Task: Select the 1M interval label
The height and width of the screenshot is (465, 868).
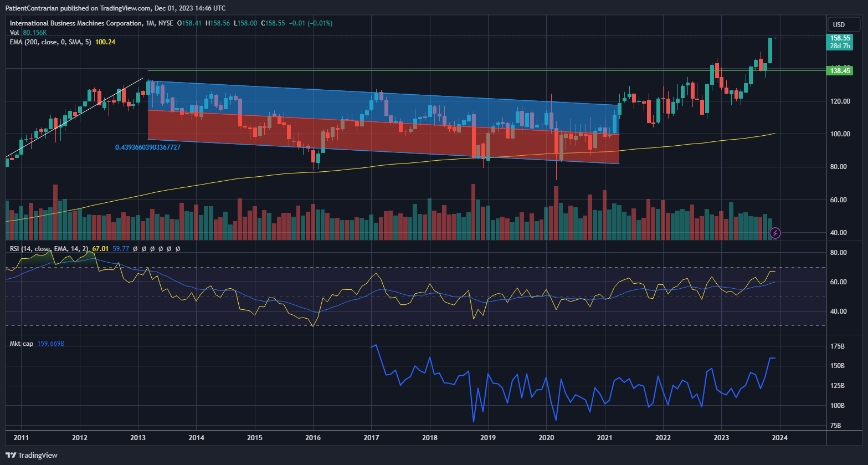Action: pyautogui.click(x=150, y=23)
